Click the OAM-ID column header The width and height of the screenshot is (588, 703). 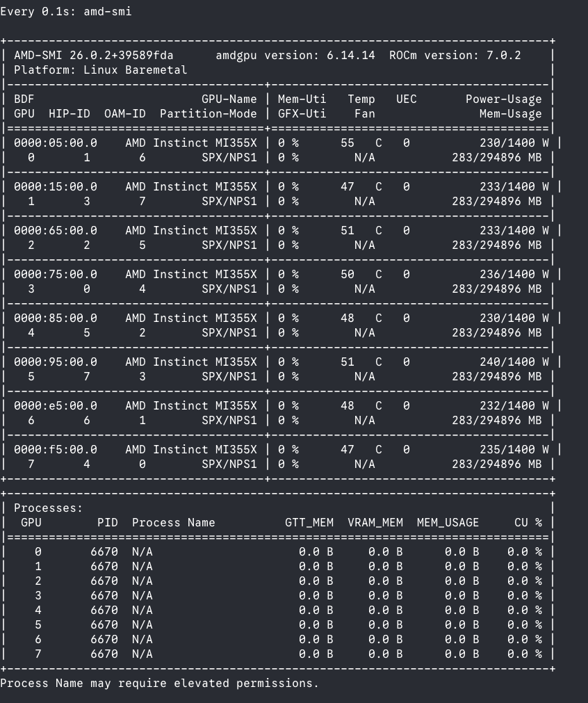coord(124,114)
